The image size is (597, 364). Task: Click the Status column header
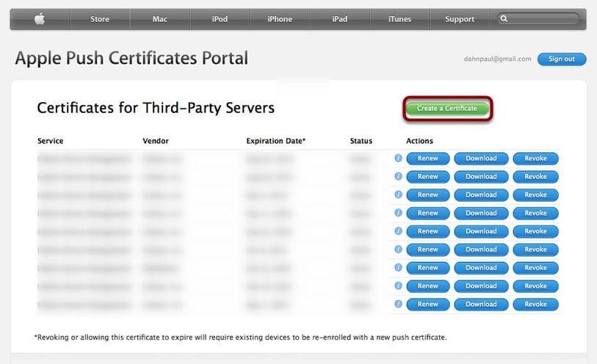[x=361, y=141]
